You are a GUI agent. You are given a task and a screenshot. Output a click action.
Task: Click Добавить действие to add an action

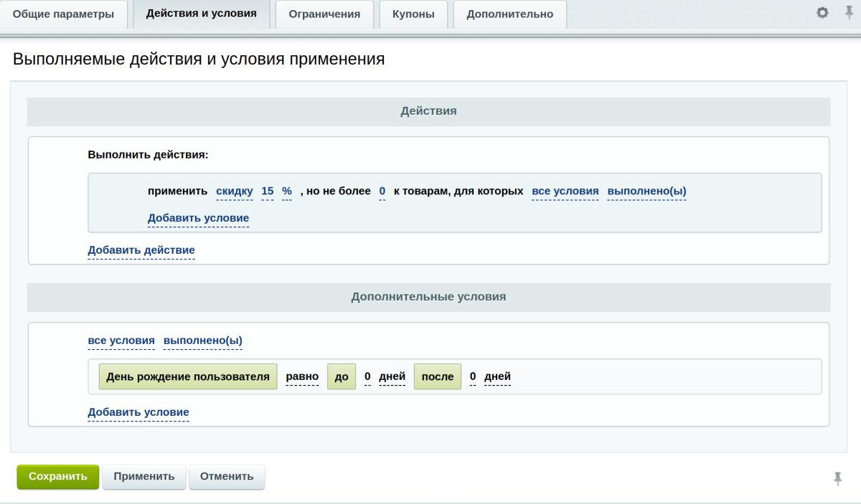141,250
